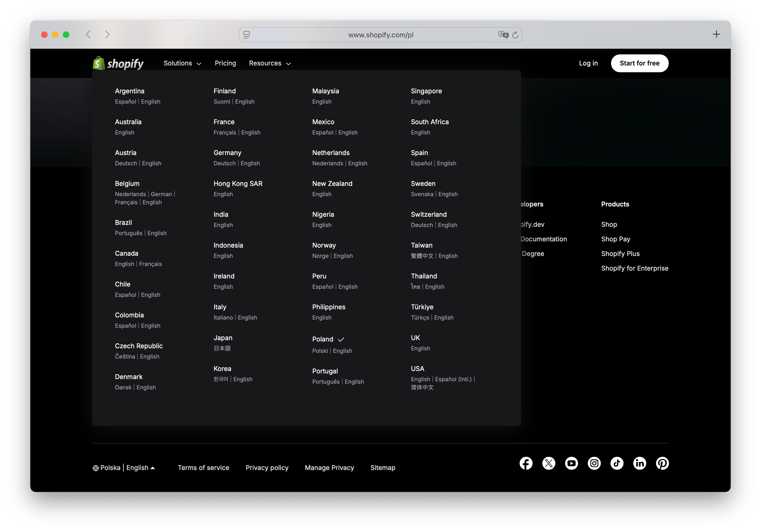Choose 日本語 under Japan
Screen dimensions: 761x532
click(x=222, y=348)
